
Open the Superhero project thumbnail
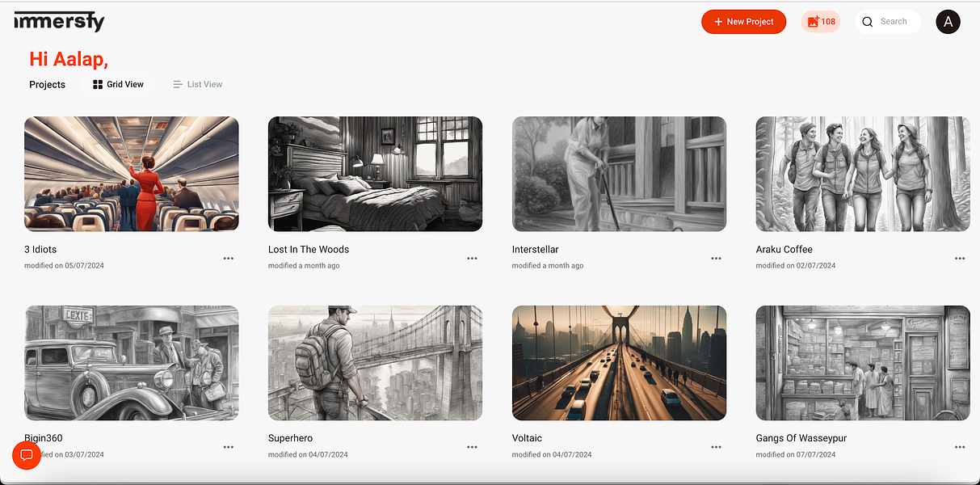click(x=375, y=363)
